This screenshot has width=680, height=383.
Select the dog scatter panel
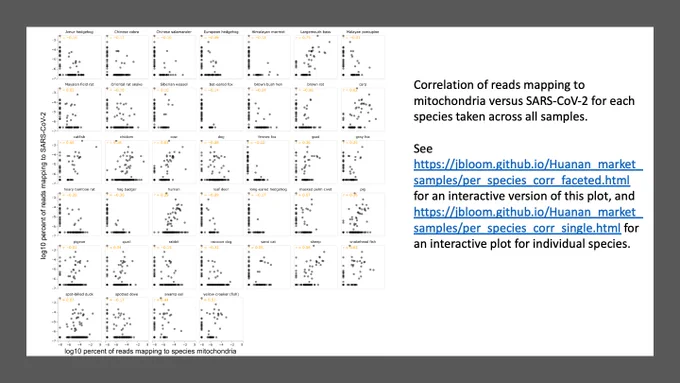pyautogui.click(x=222, y=161)
